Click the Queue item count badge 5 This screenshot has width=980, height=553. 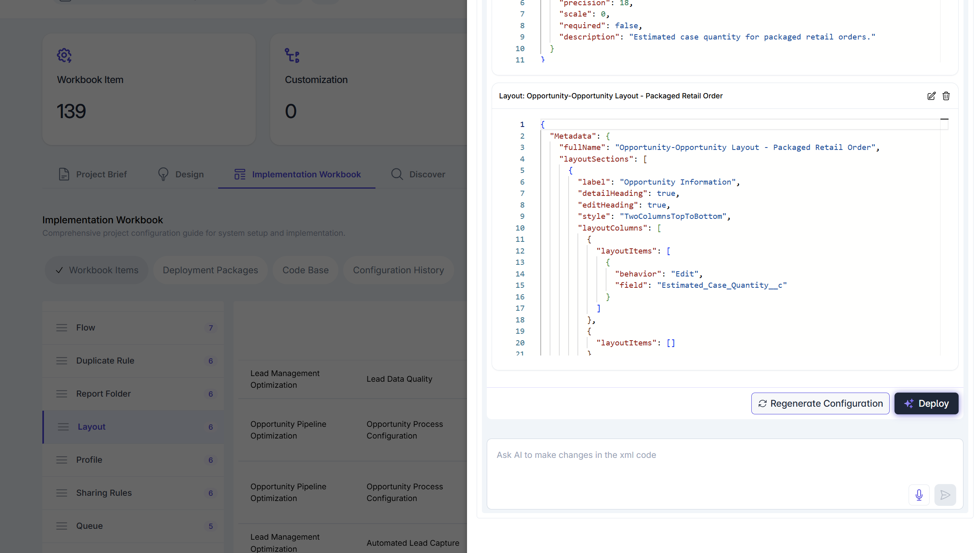(211, 526)
